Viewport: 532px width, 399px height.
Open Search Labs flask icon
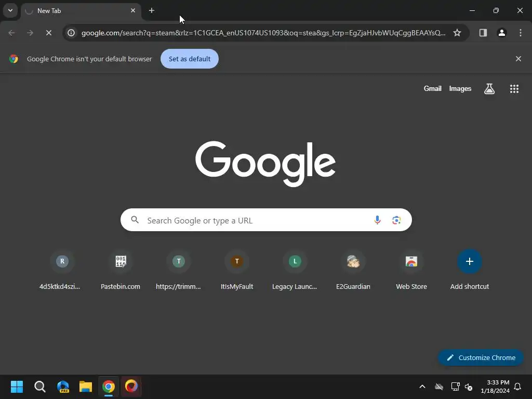click(489, 88)
